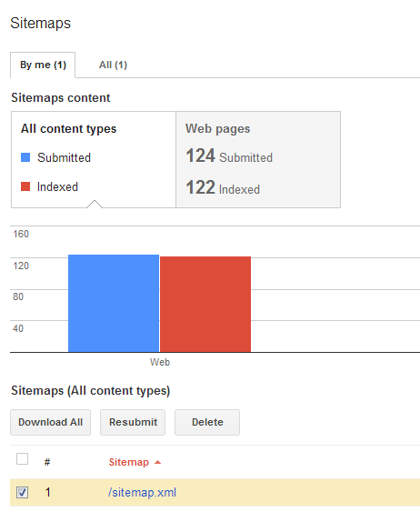
Task: Click the blue Submitted legend swatch
Action: [25, 157]
